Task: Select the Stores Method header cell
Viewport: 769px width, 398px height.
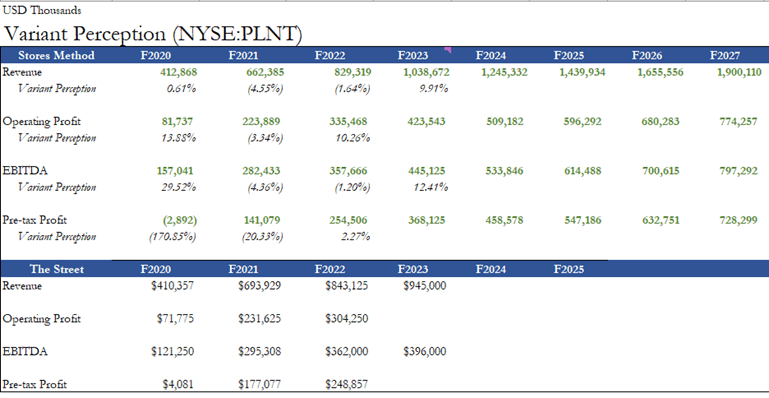Action: (55, 55)
